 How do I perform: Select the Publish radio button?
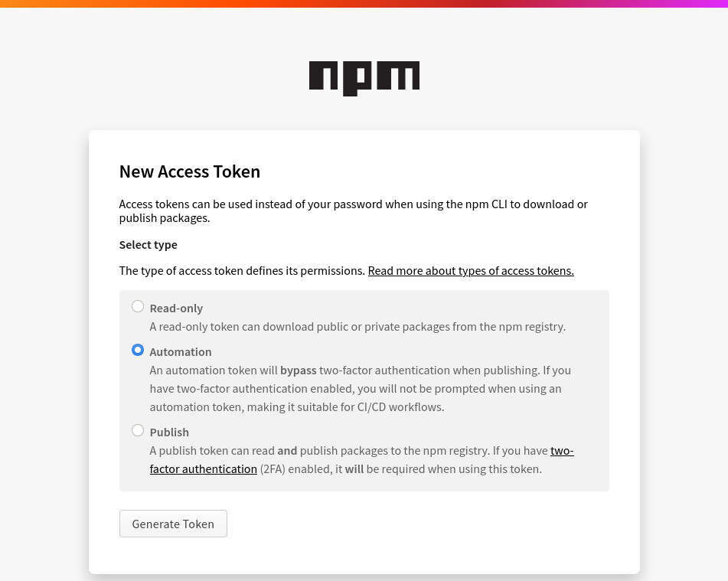tap(138, 431)
